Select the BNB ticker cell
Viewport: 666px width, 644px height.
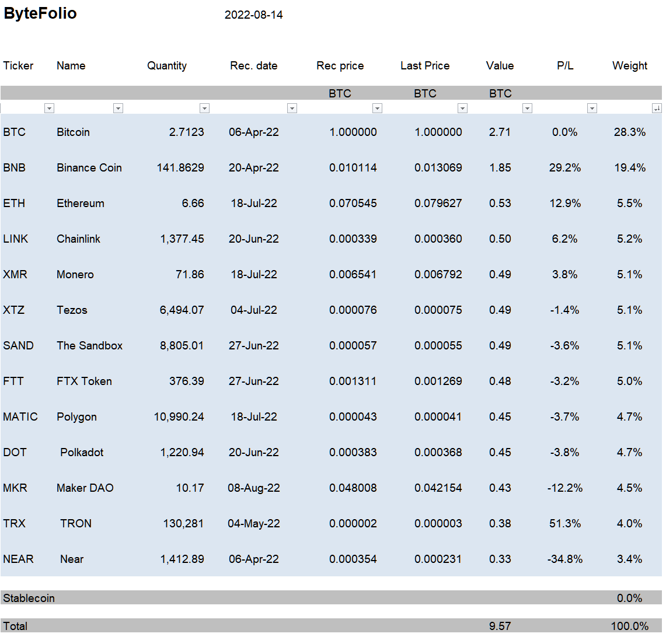[15, 167]
